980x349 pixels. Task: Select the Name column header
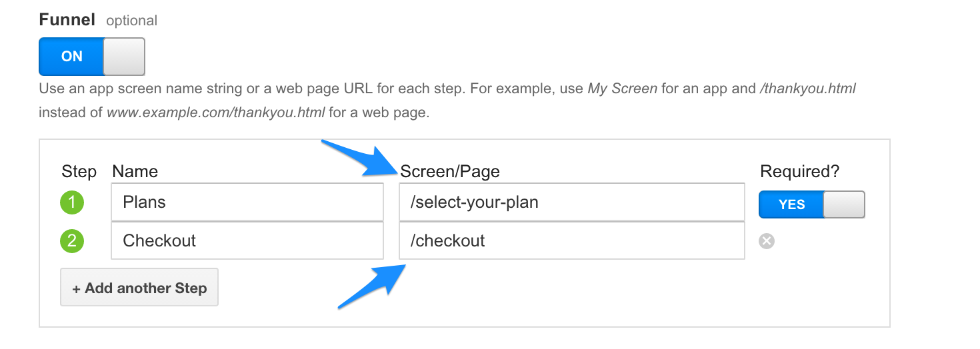[x=135, y=172]
